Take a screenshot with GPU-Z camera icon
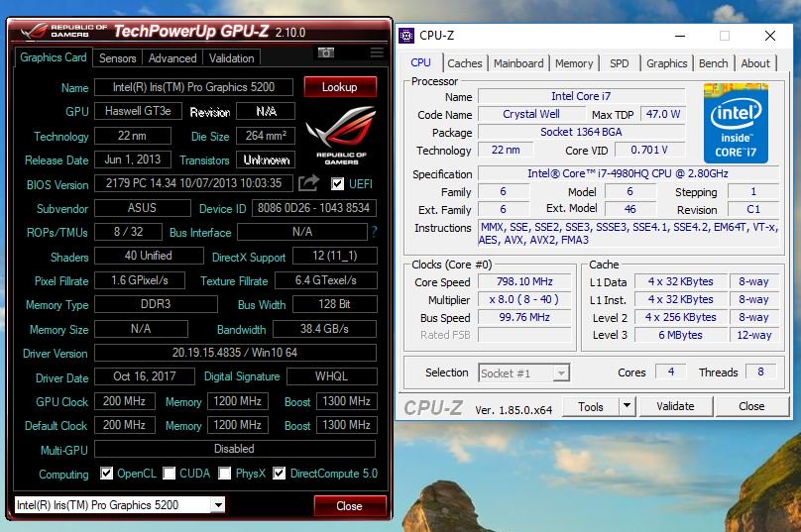Image resolution: width=801 pixels, height=532 pixels. [326, 53]
